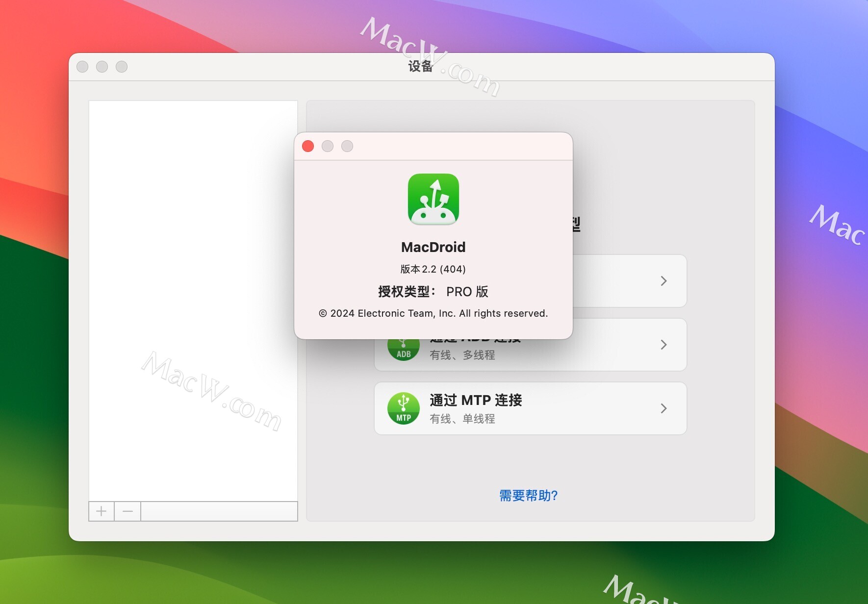Click the empty device list sidebar
This screenshot has width=868, height=604.
193,294
